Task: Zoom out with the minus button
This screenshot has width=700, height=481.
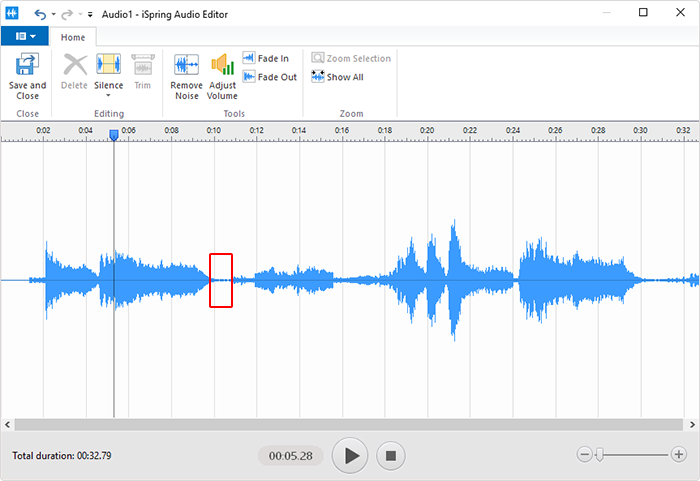Action: tap(584, 455)
